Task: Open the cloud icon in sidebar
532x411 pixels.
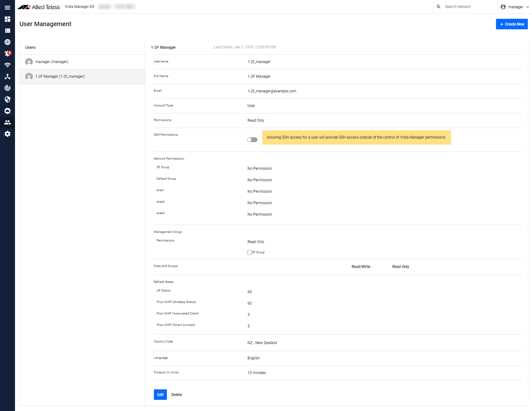Action: [x=7, y=111]
